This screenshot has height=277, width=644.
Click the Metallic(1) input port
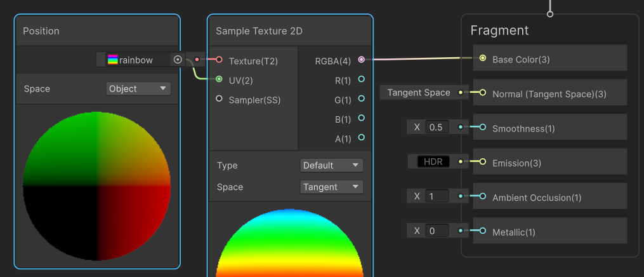483,231
